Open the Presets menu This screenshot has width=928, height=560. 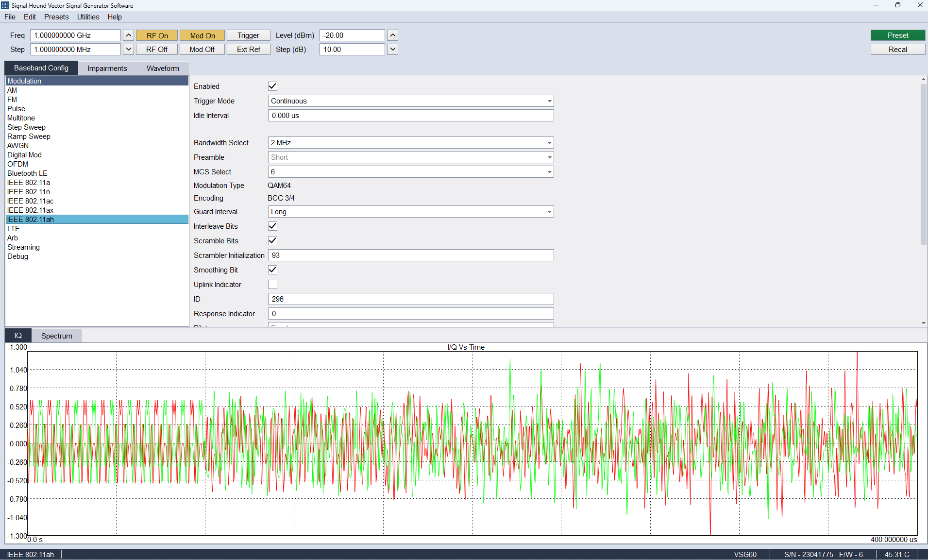point(56,17)
